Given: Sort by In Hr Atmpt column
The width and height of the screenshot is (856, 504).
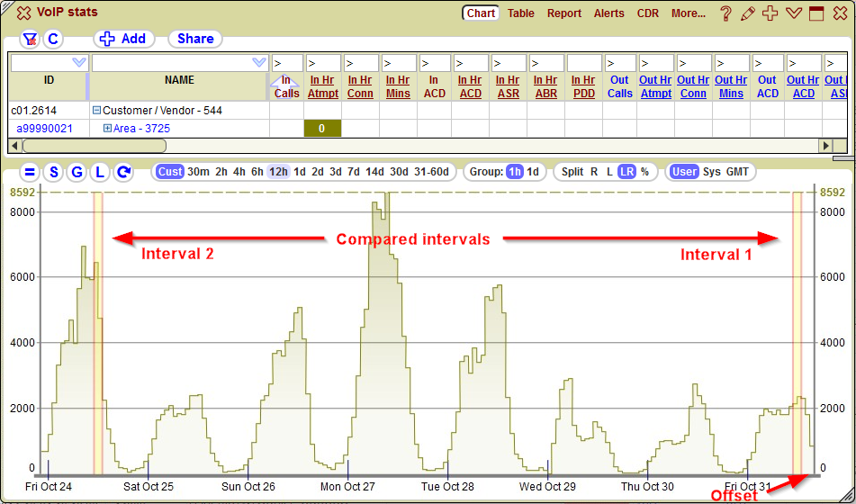Looking at the screenshot, I should [323, 86].
